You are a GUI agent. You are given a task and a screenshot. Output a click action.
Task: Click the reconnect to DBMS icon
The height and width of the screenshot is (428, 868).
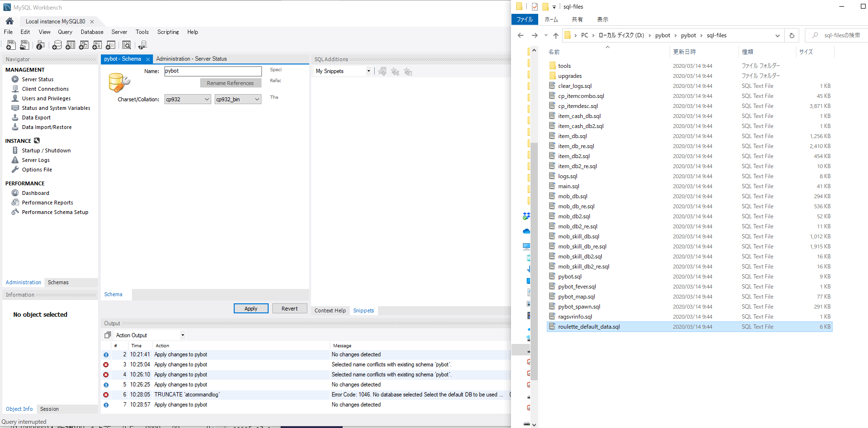[x=142, y=45]
